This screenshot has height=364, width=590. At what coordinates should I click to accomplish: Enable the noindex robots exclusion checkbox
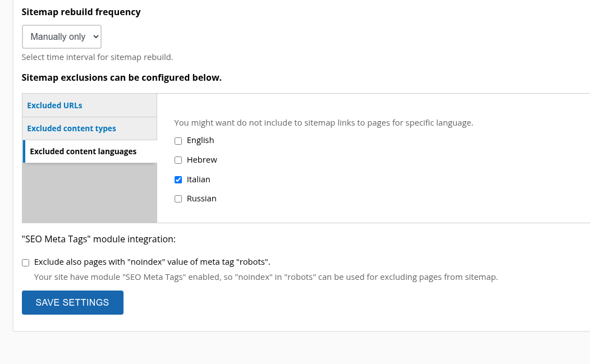pos(26,263)
